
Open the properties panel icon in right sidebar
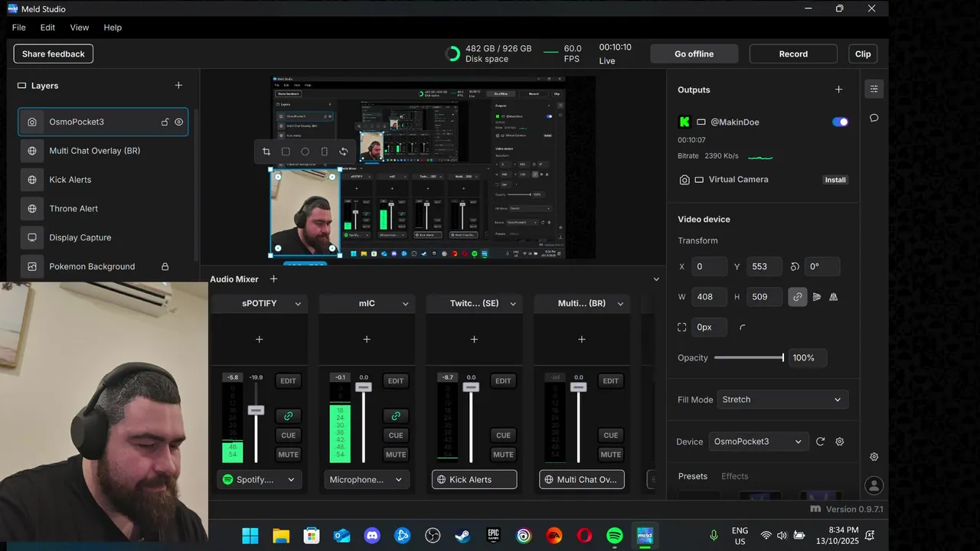[874, 89]
